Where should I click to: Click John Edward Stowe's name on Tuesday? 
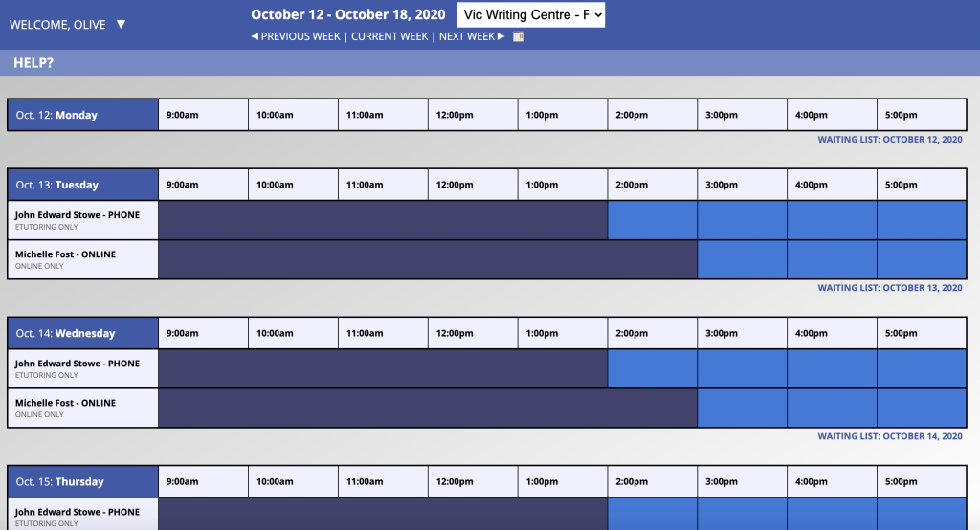(78, 215)
